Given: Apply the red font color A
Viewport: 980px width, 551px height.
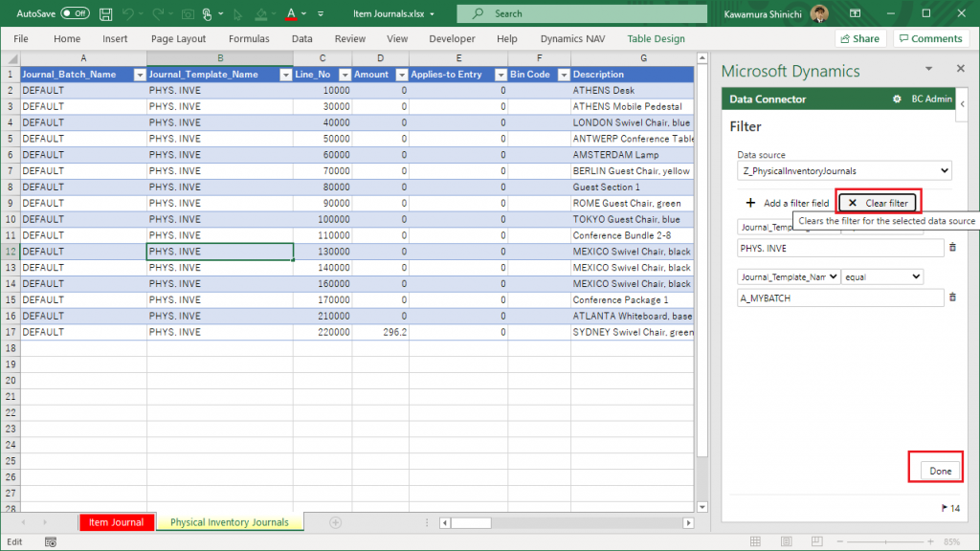Looking at the screenshot, I should pos(291,13).
